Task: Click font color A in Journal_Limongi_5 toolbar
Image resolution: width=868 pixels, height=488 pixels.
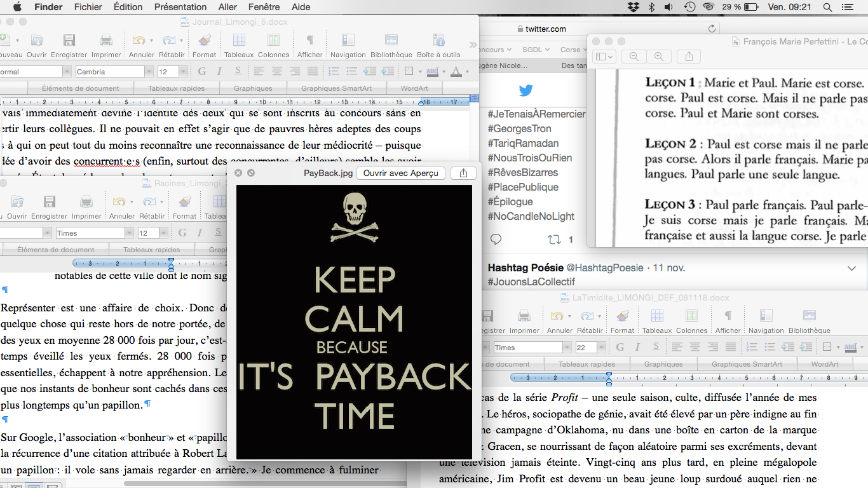Action: tap(456, 72)
